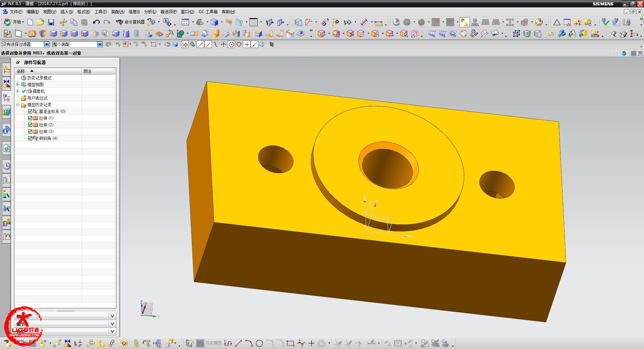Open the 开始 start dropdown
Image resolution: width=644 pixels, height=349 pixels.
coord(14,22)
